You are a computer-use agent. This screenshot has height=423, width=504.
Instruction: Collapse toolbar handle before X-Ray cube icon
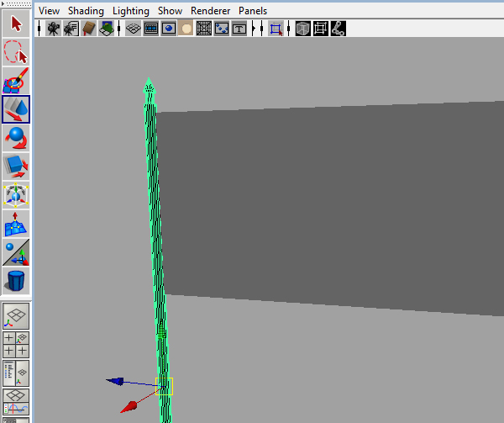pyautogui.click(x=289, y=29)
